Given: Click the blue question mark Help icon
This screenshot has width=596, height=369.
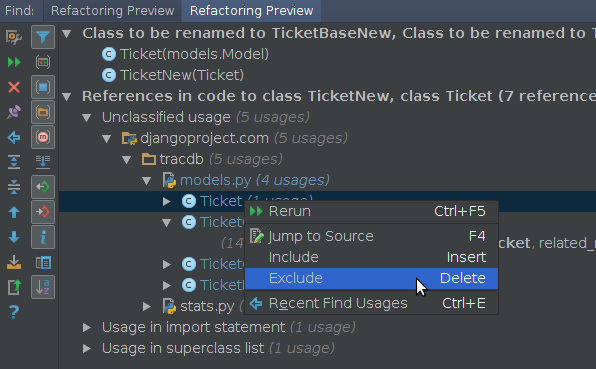Looking at the screenshot, I should tap(14, 312).
